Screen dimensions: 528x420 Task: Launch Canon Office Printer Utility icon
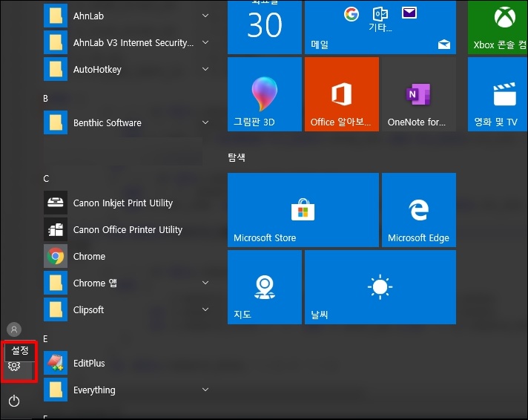pos(56,229)
